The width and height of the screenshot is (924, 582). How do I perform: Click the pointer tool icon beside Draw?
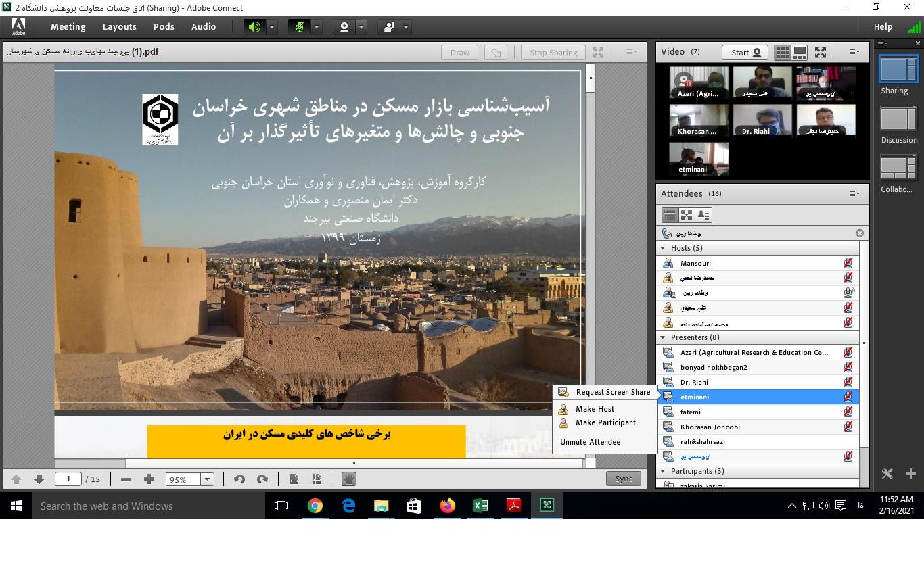click(x=496, y=53)
